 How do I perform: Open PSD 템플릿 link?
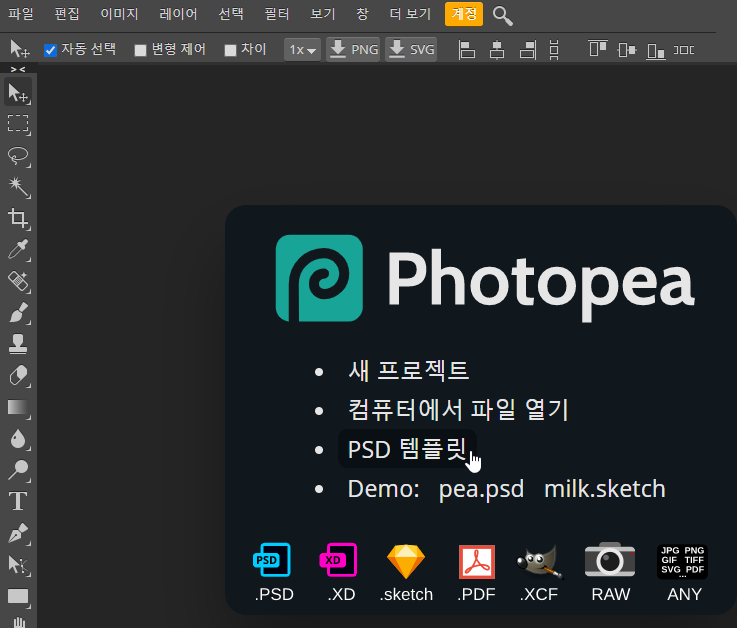pos(407,449)
